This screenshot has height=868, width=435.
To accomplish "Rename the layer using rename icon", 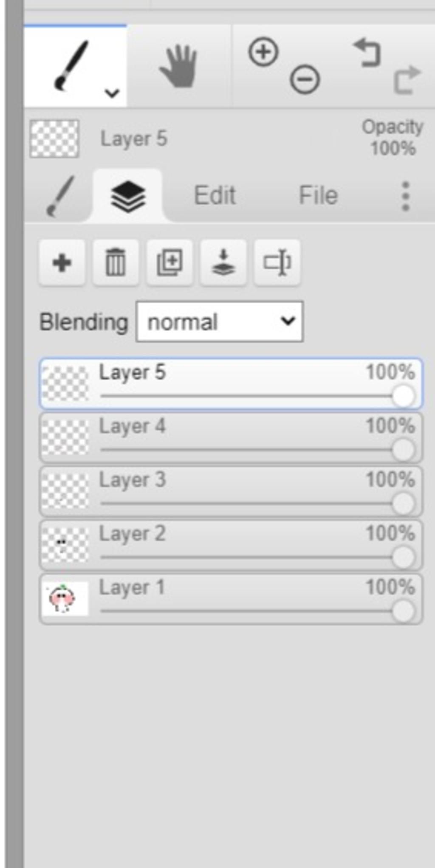I will (x=277, y=262).
